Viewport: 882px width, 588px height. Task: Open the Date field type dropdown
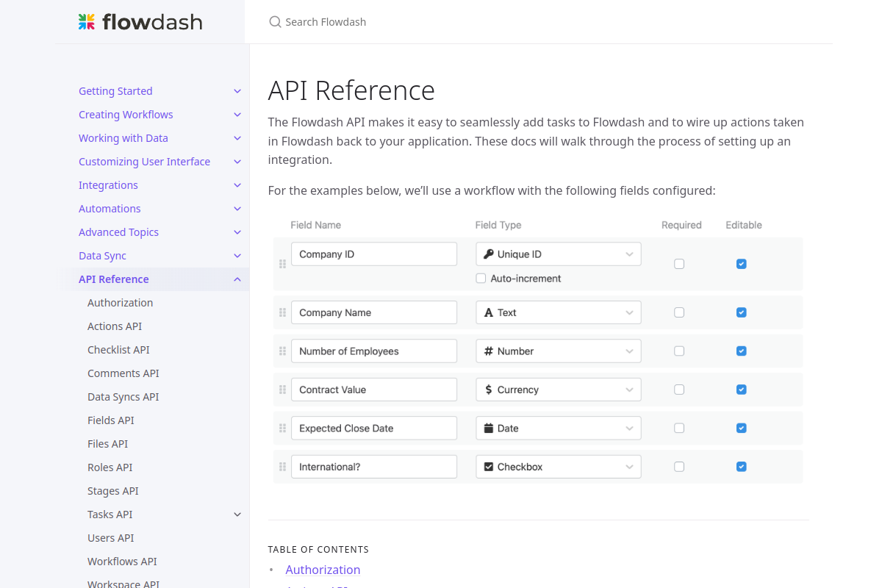[559, 428]
